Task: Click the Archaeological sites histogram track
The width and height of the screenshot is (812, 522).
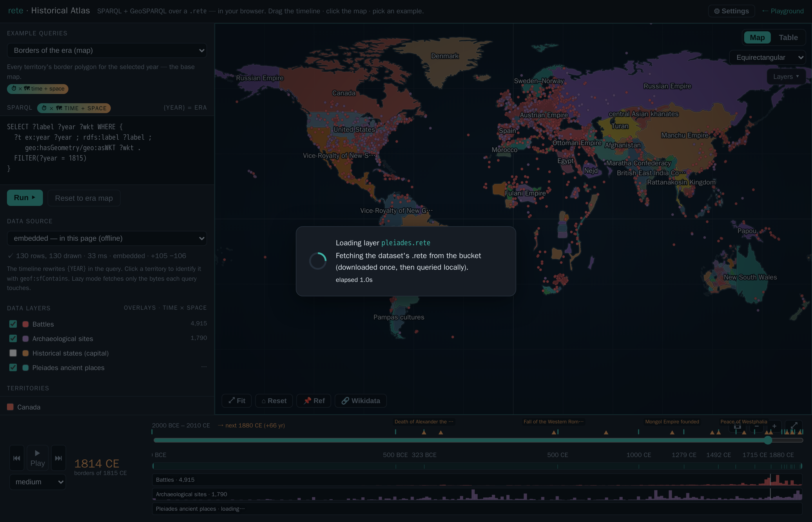Action: 477,494
